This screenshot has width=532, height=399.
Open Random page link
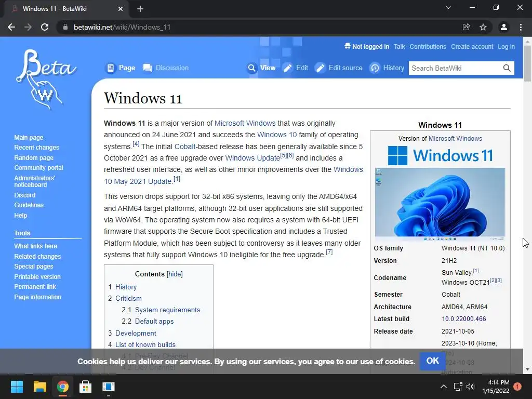34,158
